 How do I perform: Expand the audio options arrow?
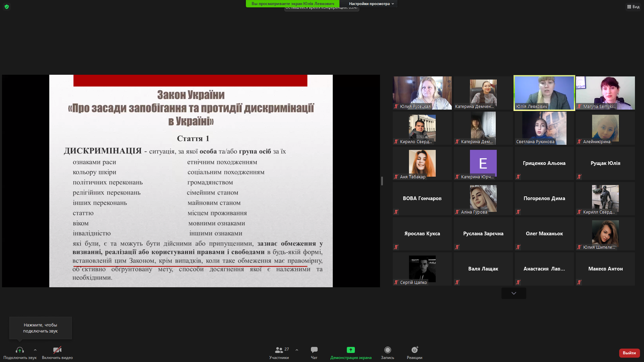click(35, 350)
